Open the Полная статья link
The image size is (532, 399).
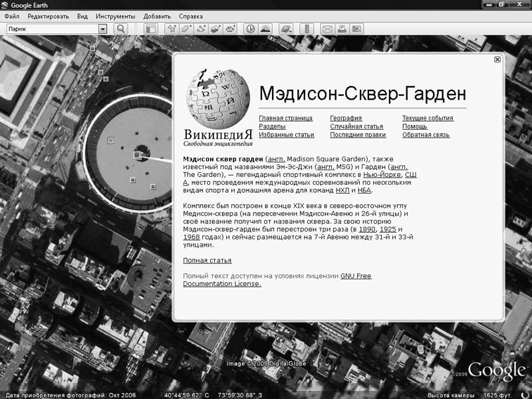pos(207,260)
